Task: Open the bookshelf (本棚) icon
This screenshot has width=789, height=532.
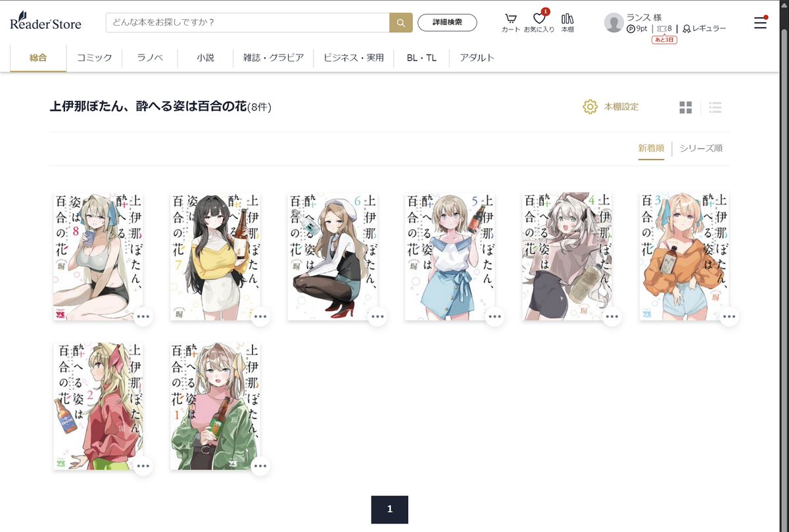Action: [567, 22]
